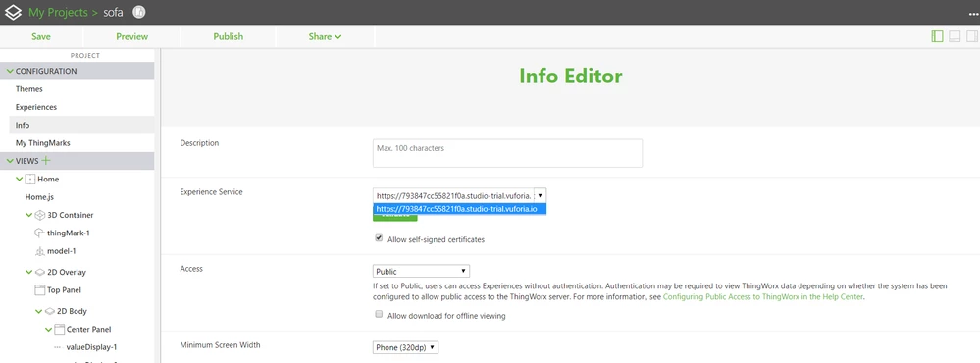Click the Info Editor heading
Screen dimensions: 980x363
(571, 77)
